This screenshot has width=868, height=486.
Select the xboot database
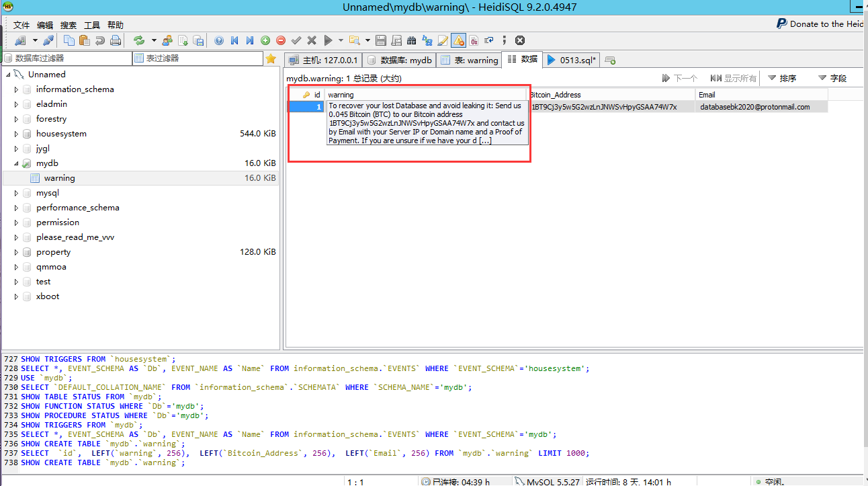(x=48, y=296)
